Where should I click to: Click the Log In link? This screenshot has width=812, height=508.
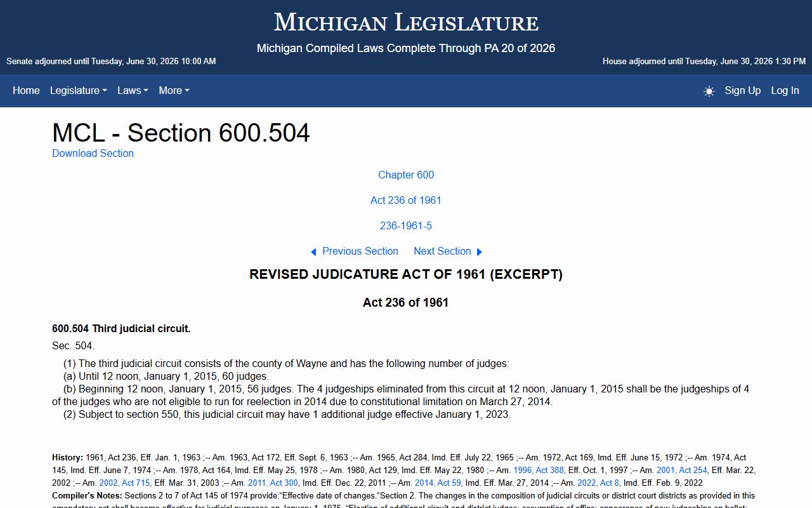[x=785, y=90]
